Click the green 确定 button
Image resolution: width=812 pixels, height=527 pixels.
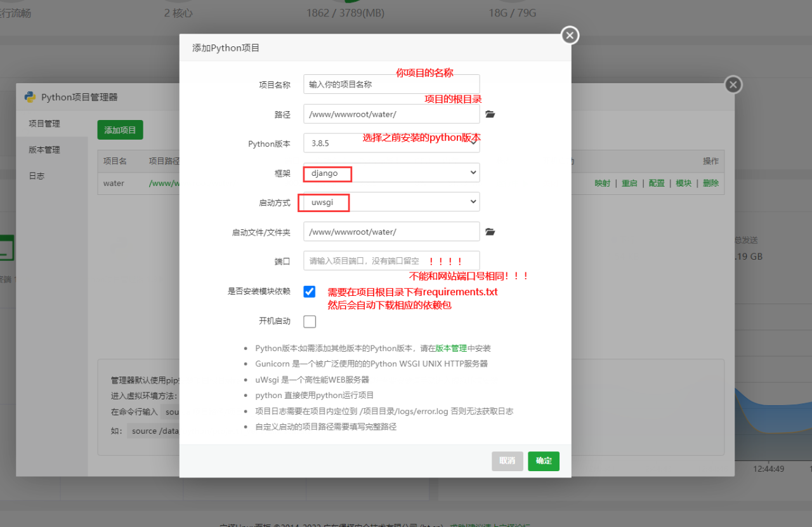coord(544,461)
